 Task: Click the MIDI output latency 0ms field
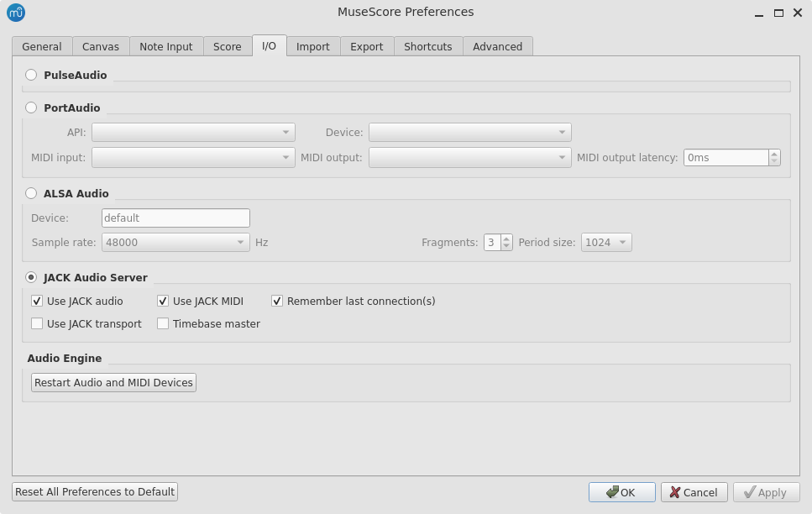[726, 158]
